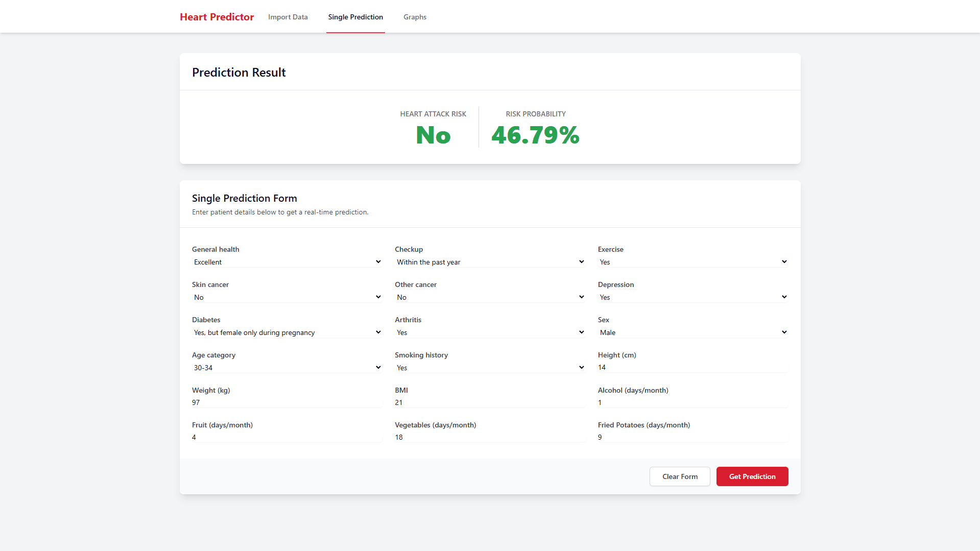Expand the General health dropdown
The height and width of the screenshot is (551, 980).
click(287, 262)
